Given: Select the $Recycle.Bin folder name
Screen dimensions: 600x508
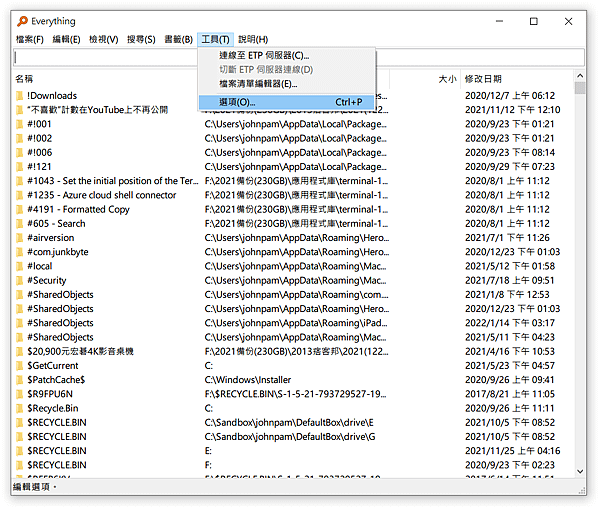Looking at the screenshot, I should (53, 408).
